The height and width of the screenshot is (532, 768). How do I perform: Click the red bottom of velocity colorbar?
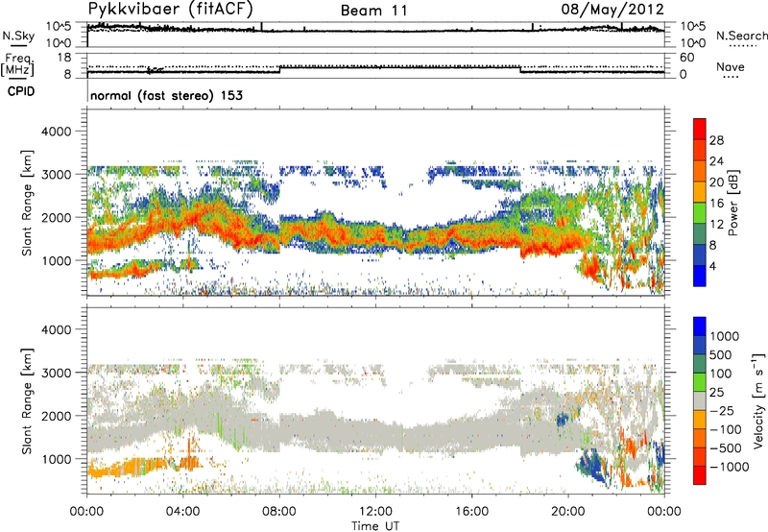[x=700, y=475]
